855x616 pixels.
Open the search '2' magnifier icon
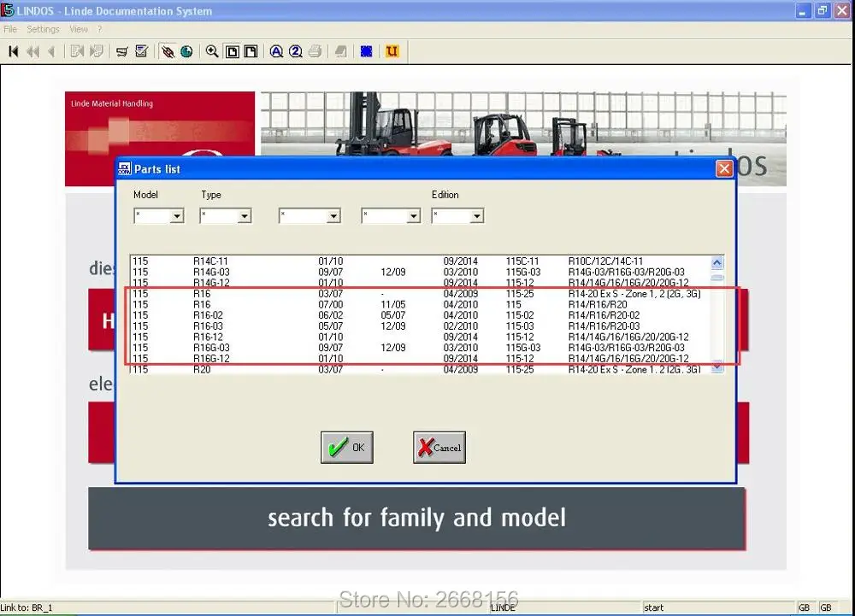pos(296,52)
